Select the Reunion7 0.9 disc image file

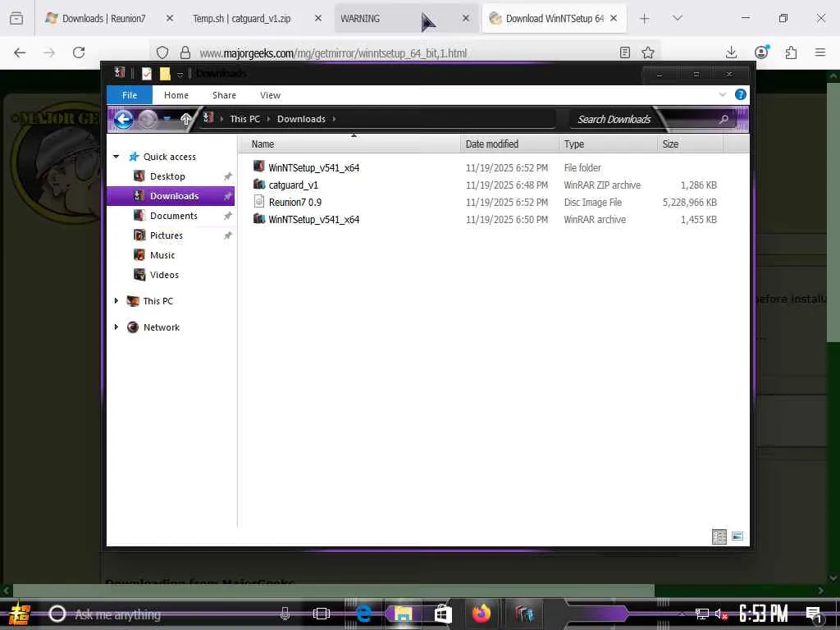[x=294, y=202]
